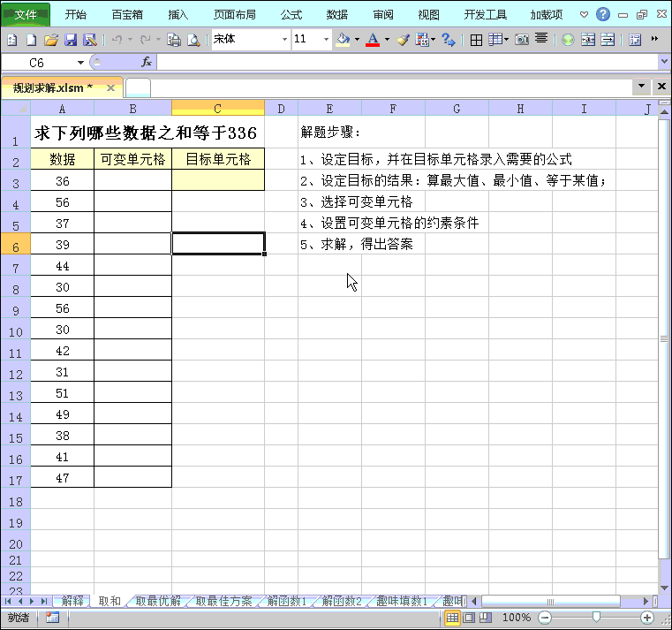
Task: Click the zoom slider handle
Action: pos(596,617)
